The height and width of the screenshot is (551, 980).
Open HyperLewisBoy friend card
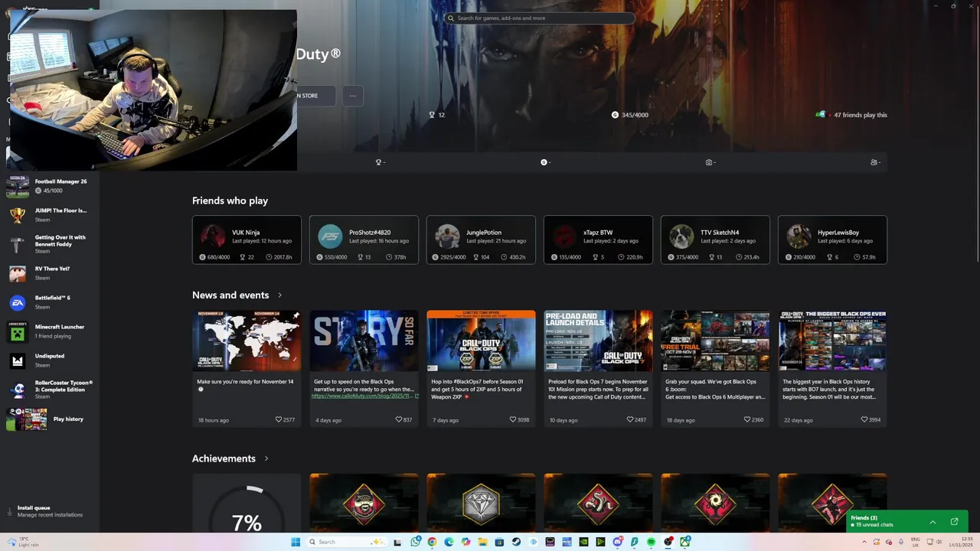[x=832, y=240]
